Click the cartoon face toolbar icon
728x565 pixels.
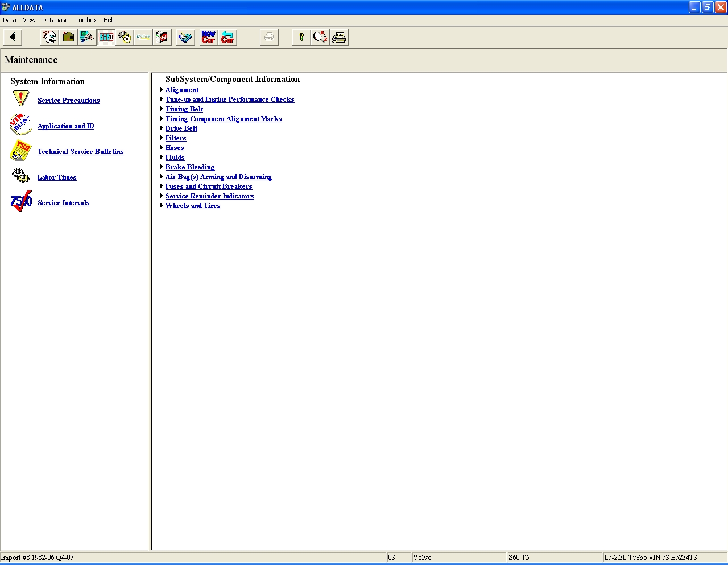50,38
